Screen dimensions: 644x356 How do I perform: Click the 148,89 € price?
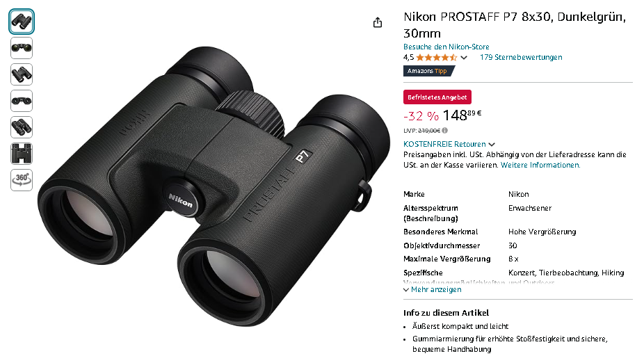coord(462,115)
